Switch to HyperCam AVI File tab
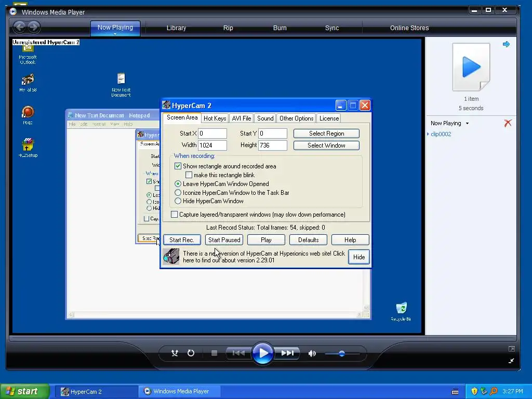Screen dimensions: 532x399 click(241, 118)
